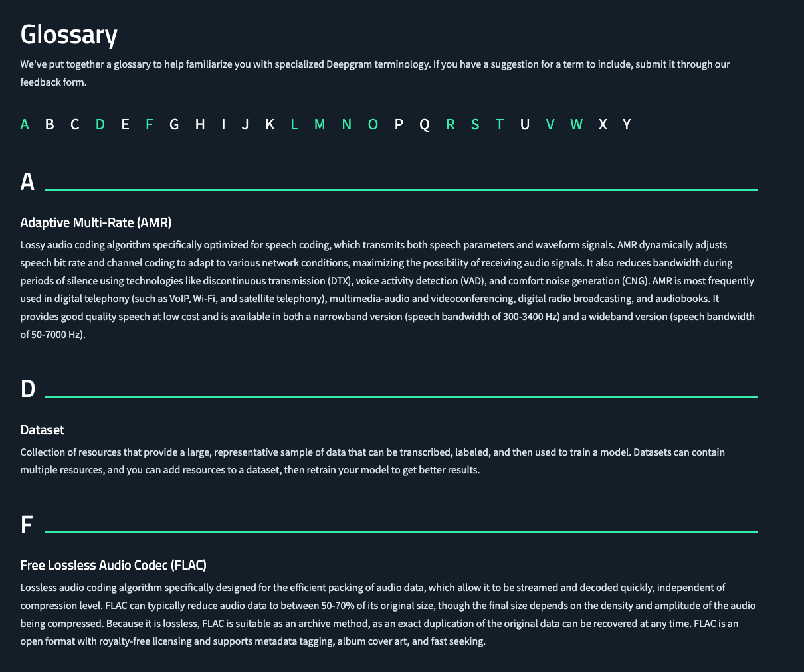Screen dimensions: 804x672
Task: Navigate to terms beginning with V
Action: coord(550,124)
